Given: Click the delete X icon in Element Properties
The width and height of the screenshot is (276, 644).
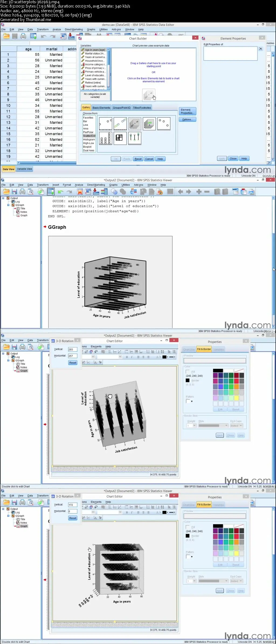Looking at the screenshot, I should click(261, 49).
